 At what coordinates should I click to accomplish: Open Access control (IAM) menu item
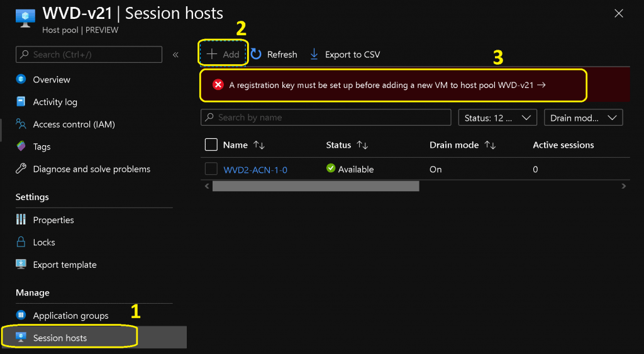74,124
